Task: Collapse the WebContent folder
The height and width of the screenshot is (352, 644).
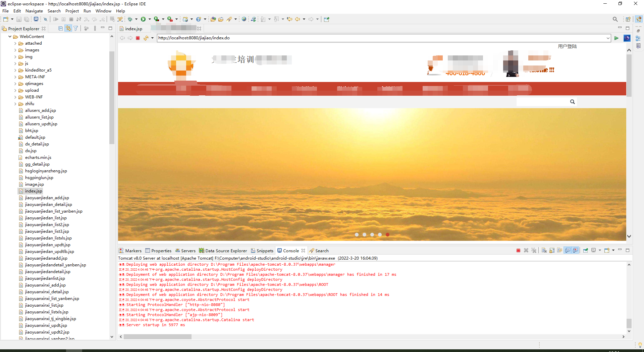Action: (10, 37)
